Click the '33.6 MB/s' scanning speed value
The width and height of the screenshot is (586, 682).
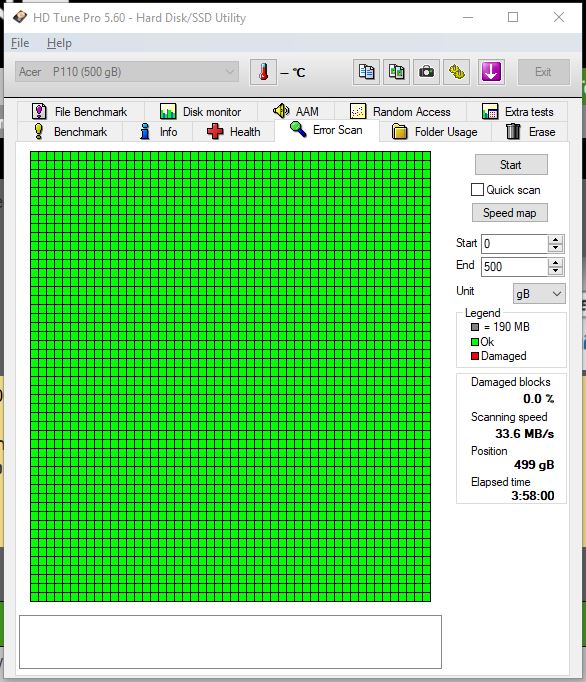[x=524, y=434]
